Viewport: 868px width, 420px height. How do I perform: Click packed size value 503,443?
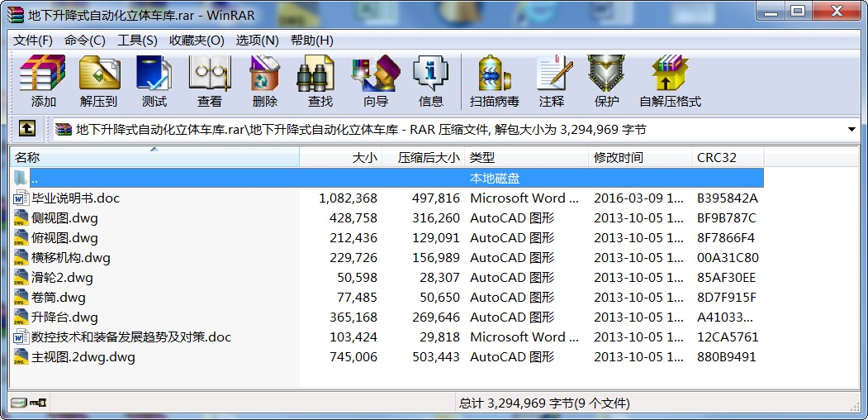pyautogui.click(x=436, y=357)
